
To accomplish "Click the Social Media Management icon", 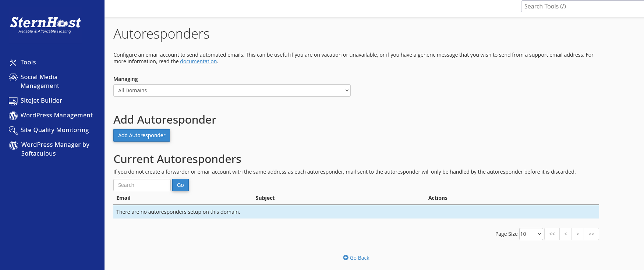I will tap(13, 77).
